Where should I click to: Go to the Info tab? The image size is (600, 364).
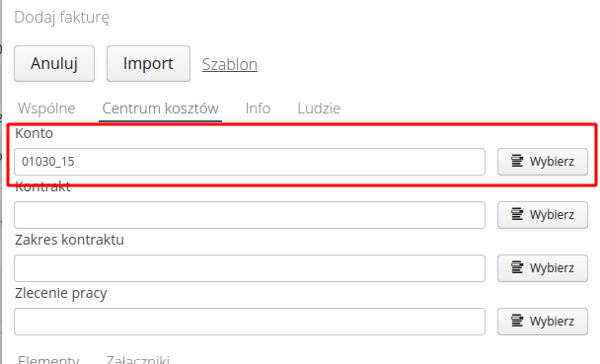(258, 109)
